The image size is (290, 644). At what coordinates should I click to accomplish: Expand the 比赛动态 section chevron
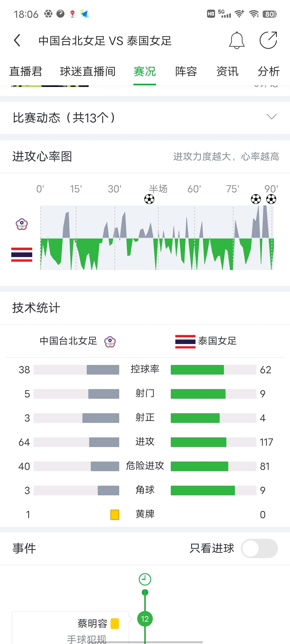pyautogui.click(x=271, y=117)
